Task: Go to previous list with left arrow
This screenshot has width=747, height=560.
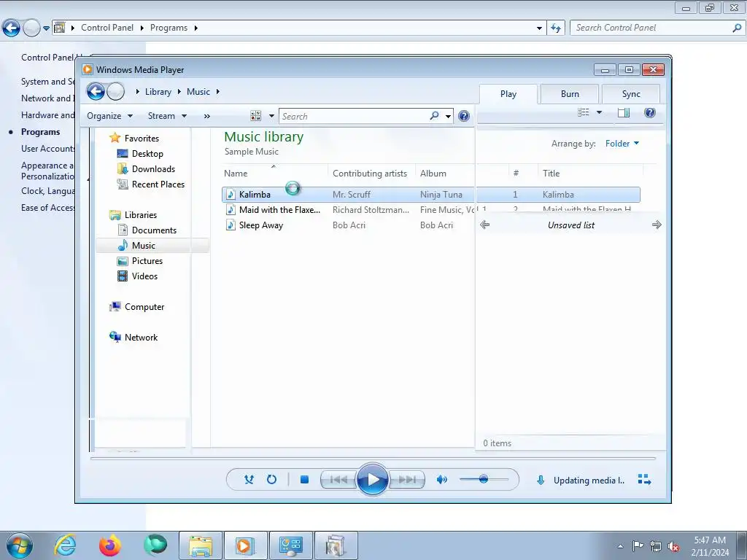Action: 485,225
